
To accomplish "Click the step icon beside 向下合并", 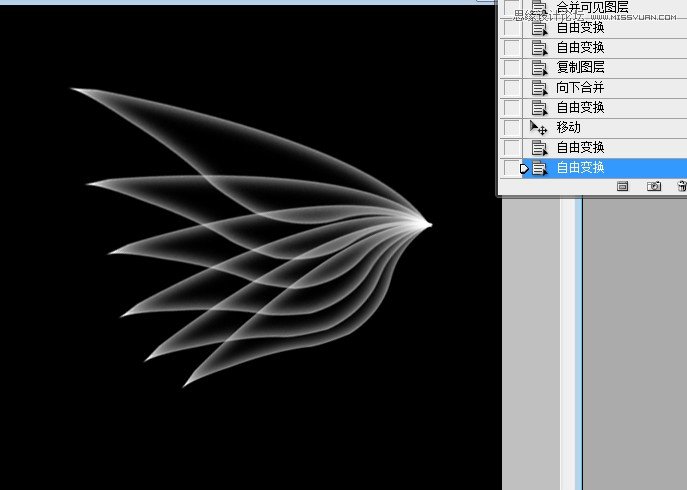I will [x=539, y=88].
